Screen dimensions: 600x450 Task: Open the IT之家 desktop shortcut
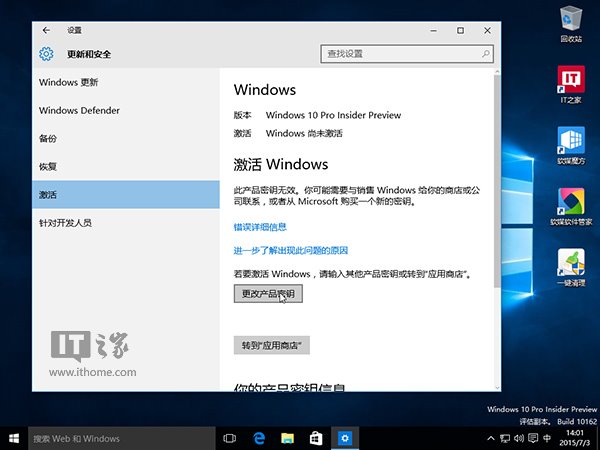572,84
